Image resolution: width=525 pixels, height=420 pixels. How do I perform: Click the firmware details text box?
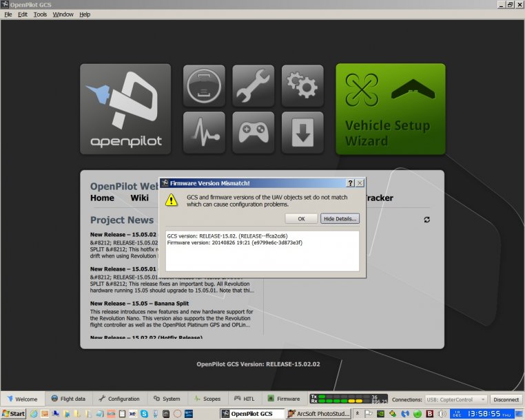click(262, 251)
